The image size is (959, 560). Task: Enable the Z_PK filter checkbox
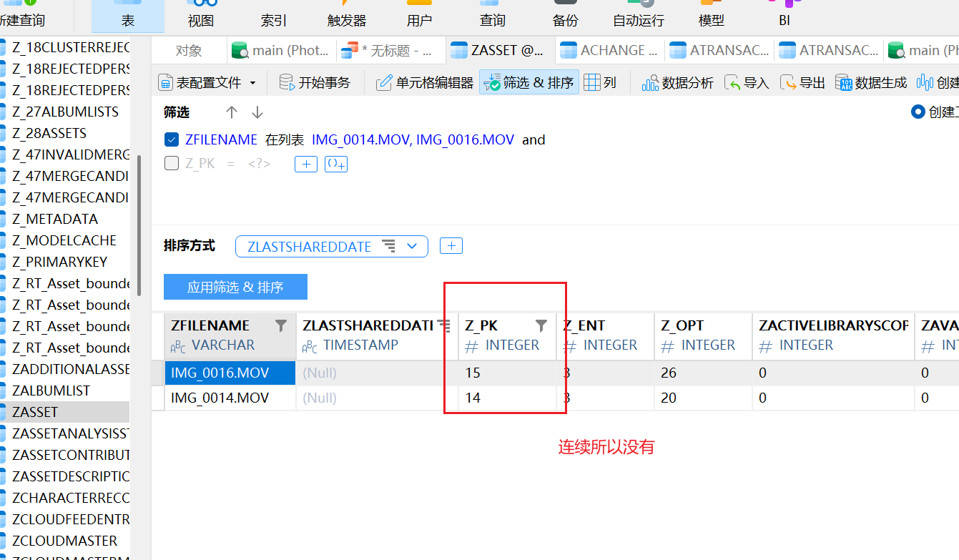tap(172, 164)
